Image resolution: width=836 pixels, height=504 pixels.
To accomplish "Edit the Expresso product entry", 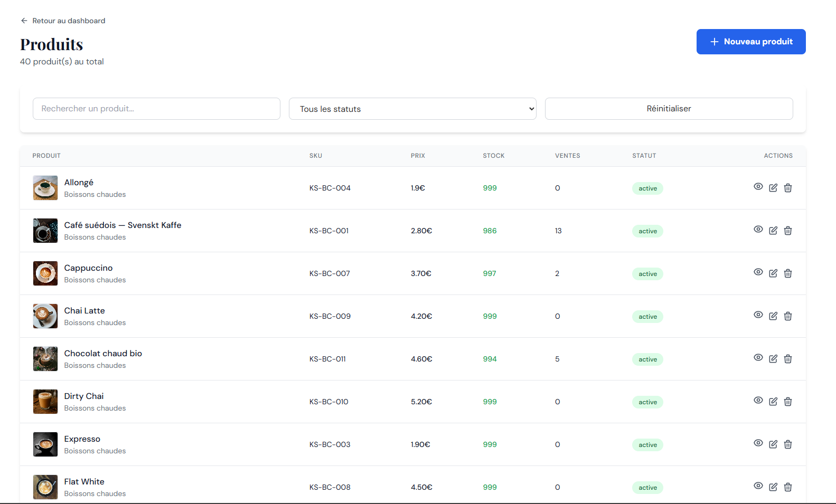I will (773, 444).
